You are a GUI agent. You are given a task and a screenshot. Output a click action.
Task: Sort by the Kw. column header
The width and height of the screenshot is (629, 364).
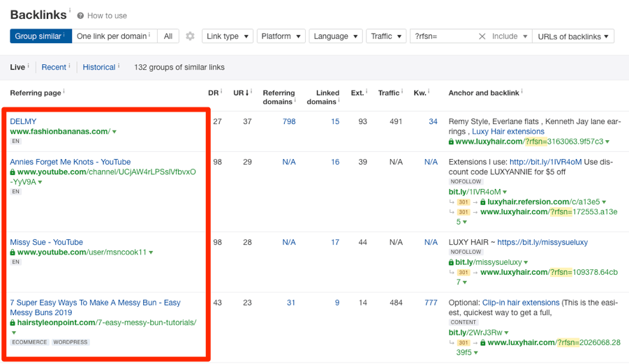point(420,93)
